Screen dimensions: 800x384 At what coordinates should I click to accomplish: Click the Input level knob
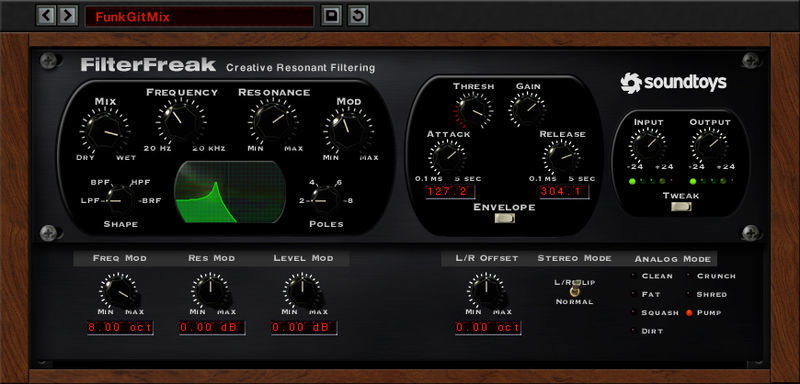click(648, 146)
